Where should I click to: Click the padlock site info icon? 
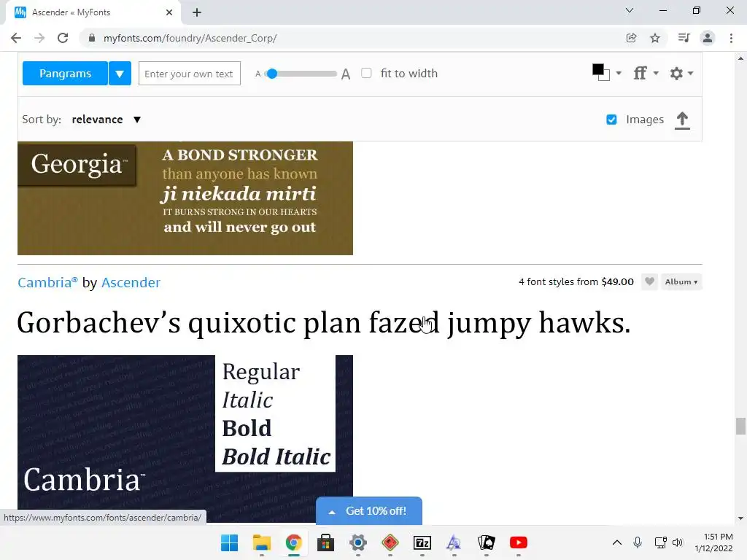[92, 38]
